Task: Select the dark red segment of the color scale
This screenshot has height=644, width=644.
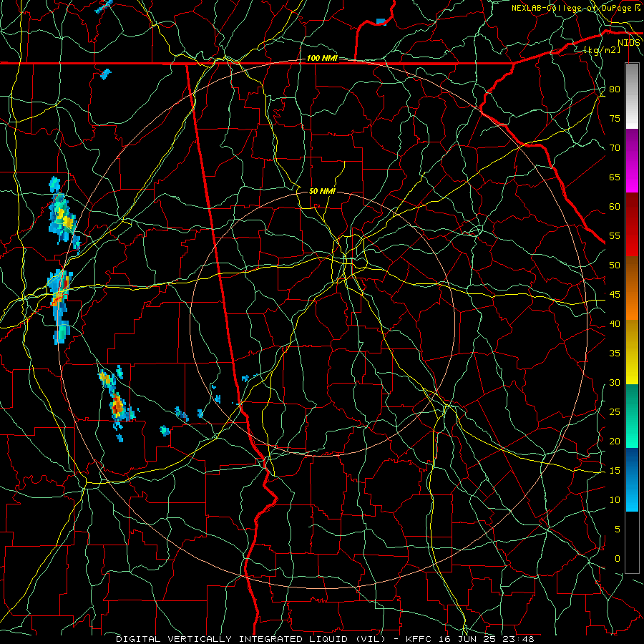Action: click(x=632, y=225)
